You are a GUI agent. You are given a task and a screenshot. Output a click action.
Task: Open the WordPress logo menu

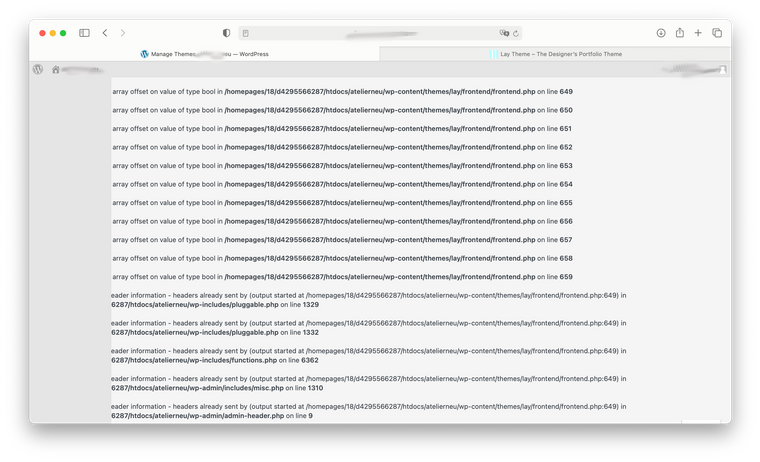click(x=38, y=70)
